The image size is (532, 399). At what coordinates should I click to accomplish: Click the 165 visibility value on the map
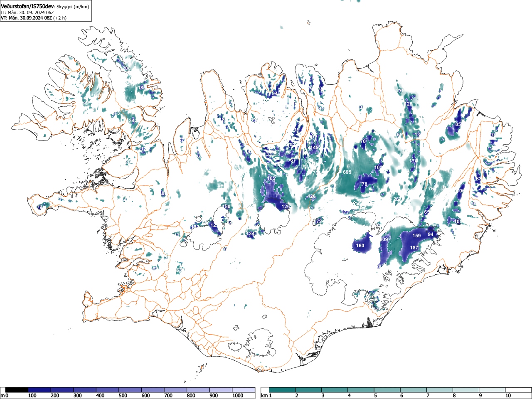coord(271,178)
